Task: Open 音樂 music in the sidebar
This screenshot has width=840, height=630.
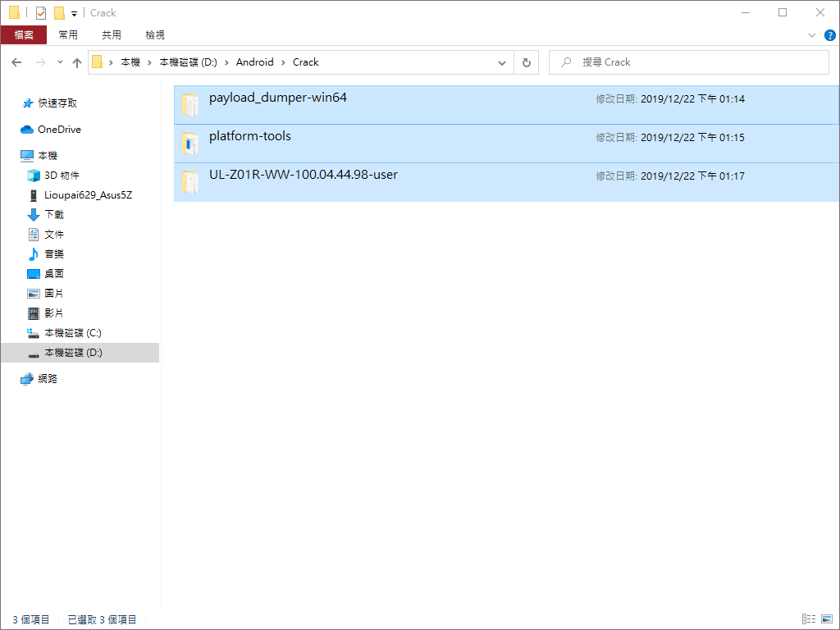Action: pos(54,254)
